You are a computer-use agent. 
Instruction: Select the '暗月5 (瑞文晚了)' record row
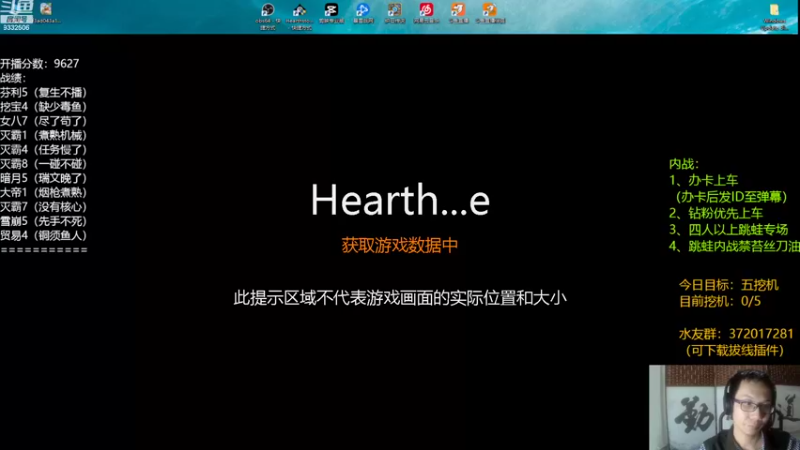(x=44, y=178)
